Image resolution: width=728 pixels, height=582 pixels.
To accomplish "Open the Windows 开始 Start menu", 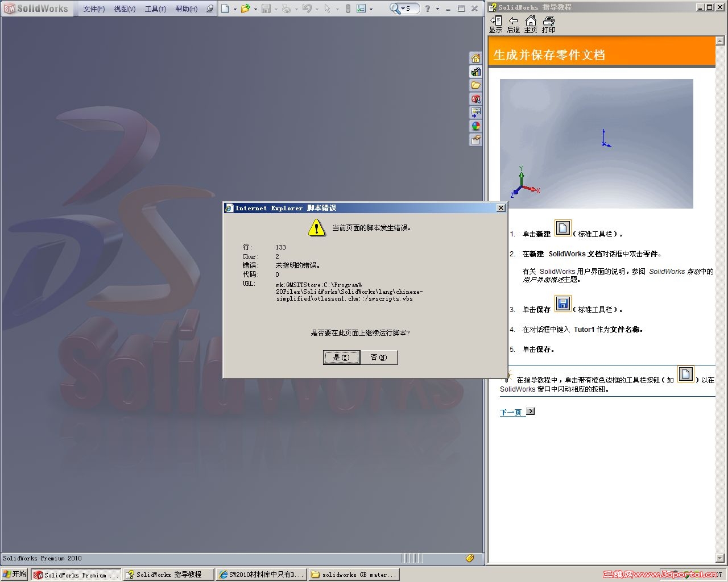I will click(x=15, y=575).
